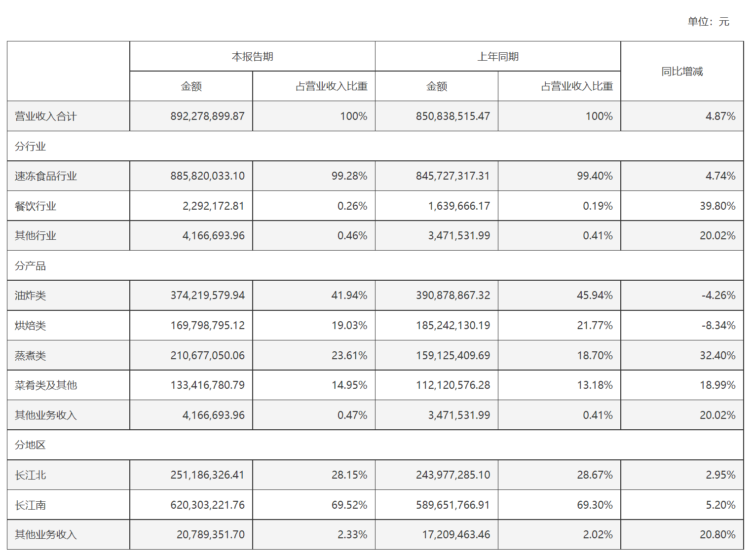Select the 蒸煮类 growth value 32.40%

[717, 356]
